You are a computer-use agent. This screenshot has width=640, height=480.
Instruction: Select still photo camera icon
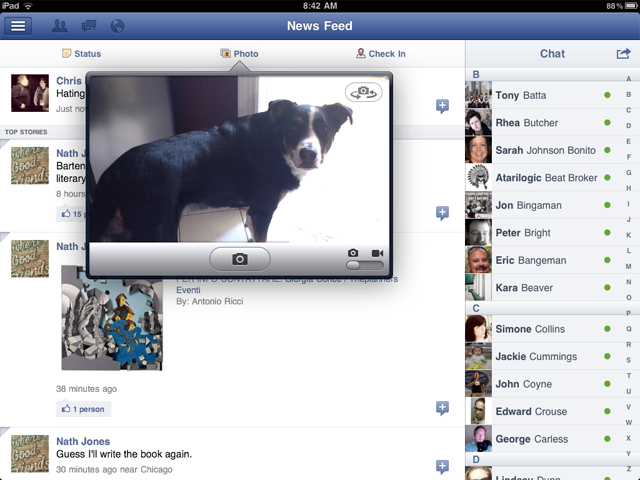pos(353,253)
